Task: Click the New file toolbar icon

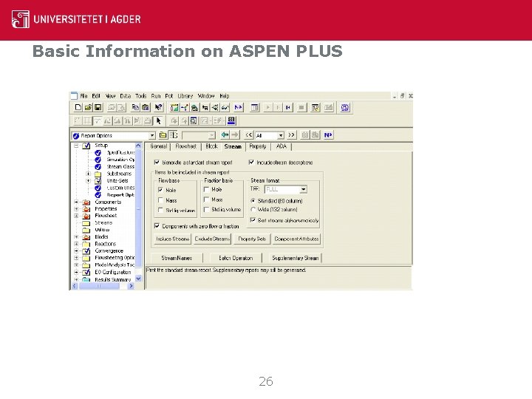Action: 78,108
